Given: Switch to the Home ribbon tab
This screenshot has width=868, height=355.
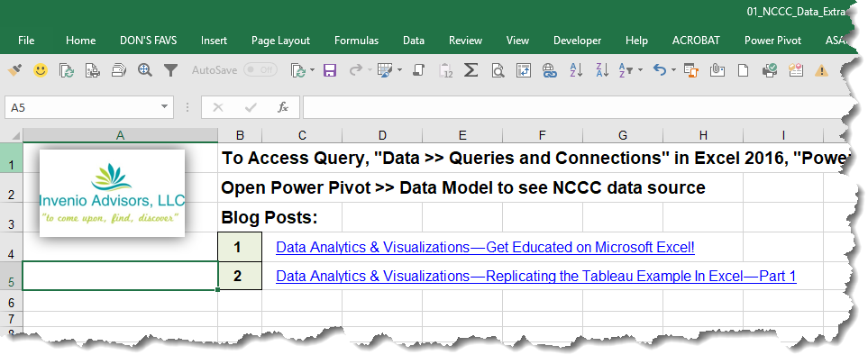Looking at the screenshot, I should tap(80, 41).
